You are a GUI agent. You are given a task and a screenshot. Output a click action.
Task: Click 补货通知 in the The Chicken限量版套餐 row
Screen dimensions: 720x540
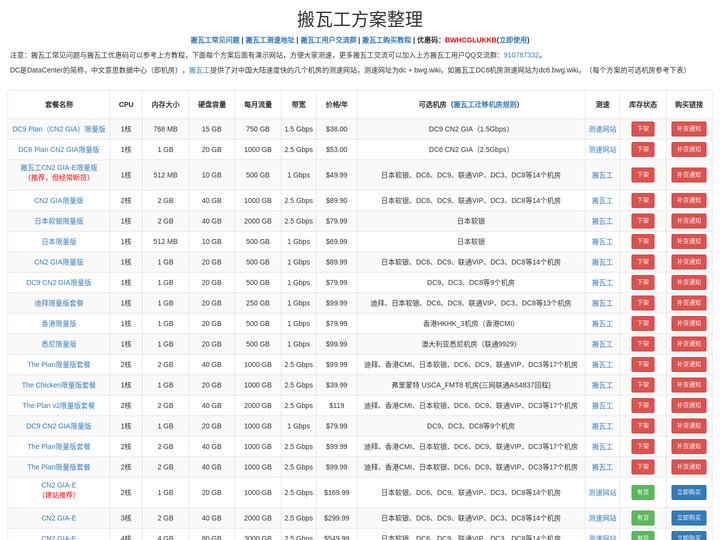tap(689, 385)
